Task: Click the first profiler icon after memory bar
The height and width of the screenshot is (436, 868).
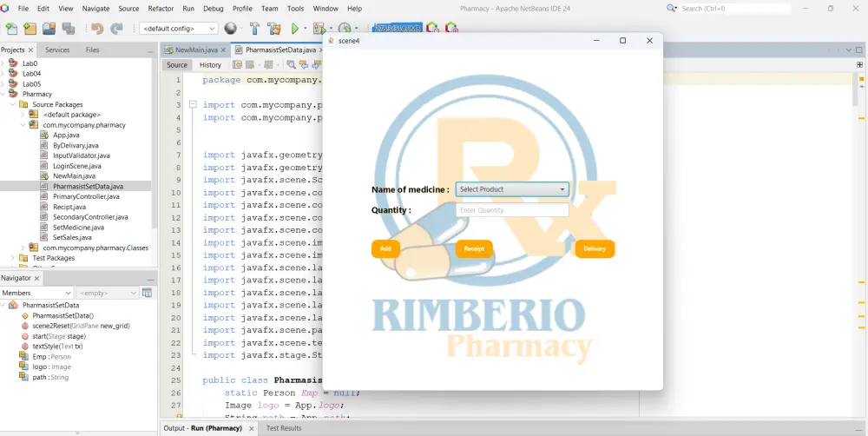Action: [x=432, y=29]
